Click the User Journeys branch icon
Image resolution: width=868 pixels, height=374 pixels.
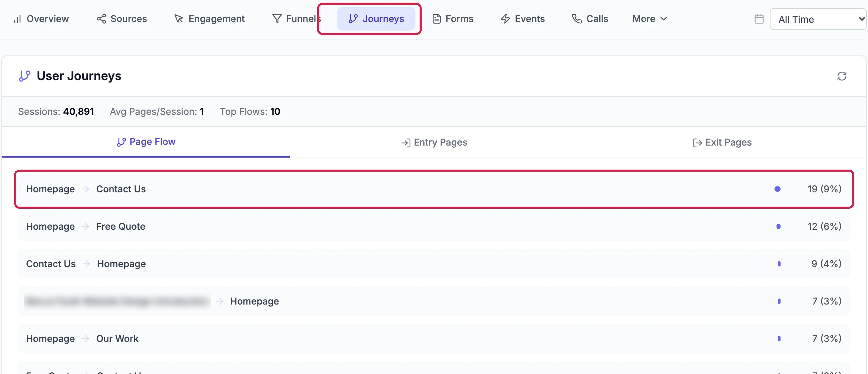point(25,76)
